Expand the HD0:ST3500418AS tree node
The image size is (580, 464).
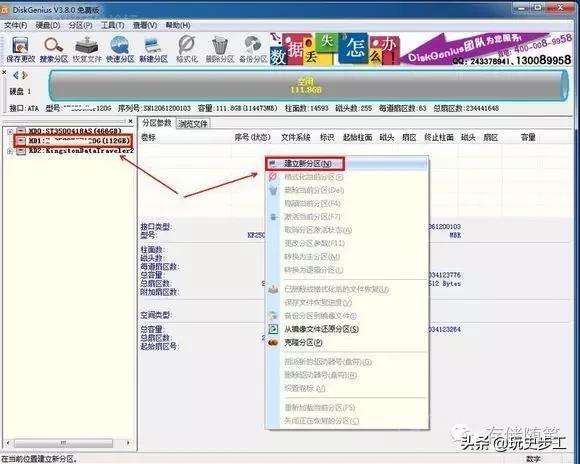pos(10,131)
